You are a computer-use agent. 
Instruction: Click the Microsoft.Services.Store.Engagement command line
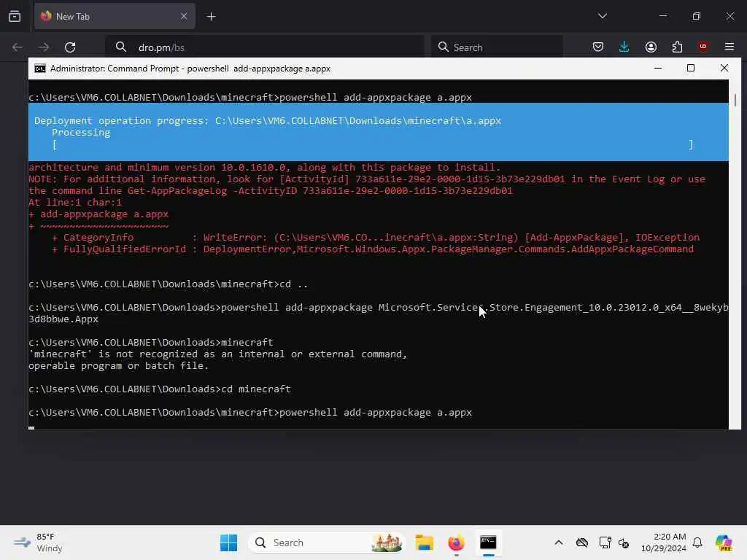tap(379, 308)
